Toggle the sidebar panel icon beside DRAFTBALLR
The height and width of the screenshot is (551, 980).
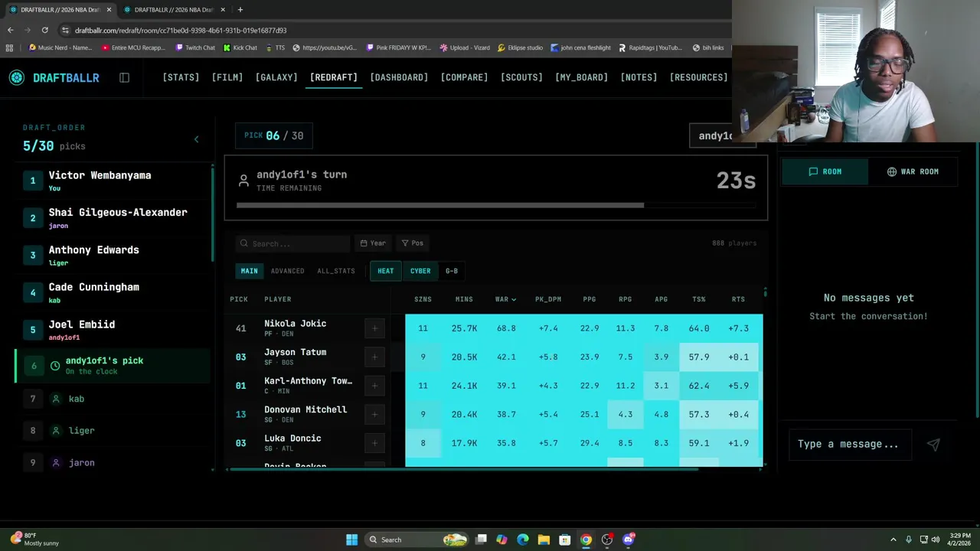click(x=124, y=77)
